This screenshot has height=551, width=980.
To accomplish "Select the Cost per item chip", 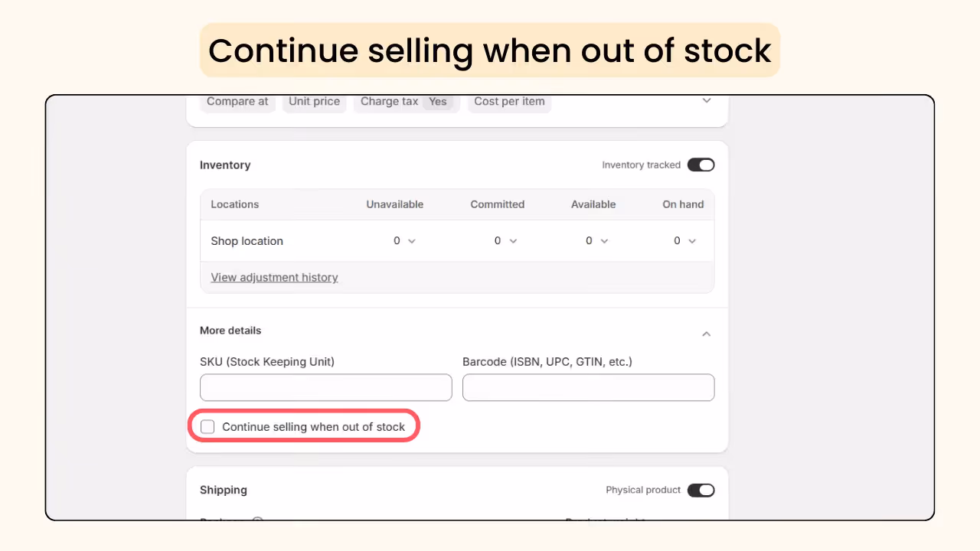I will [509, 101].
